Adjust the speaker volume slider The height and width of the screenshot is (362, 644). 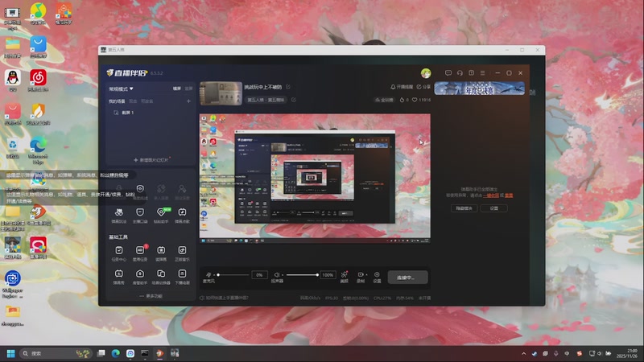(x=302, y=275)
